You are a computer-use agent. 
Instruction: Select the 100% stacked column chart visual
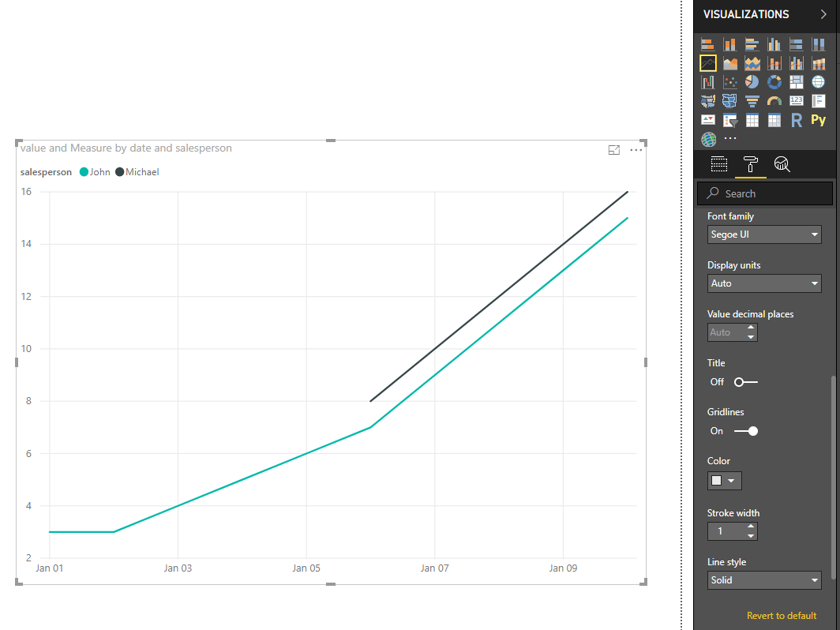point(819,44)
